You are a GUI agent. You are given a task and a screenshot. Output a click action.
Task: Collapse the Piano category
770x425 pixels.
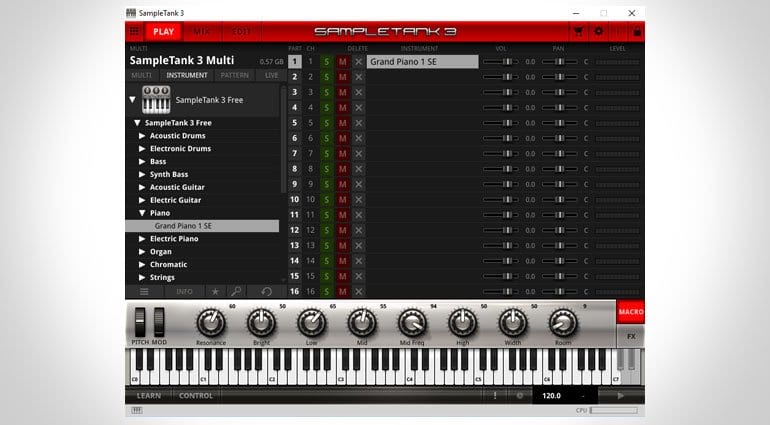pos(142,213)
